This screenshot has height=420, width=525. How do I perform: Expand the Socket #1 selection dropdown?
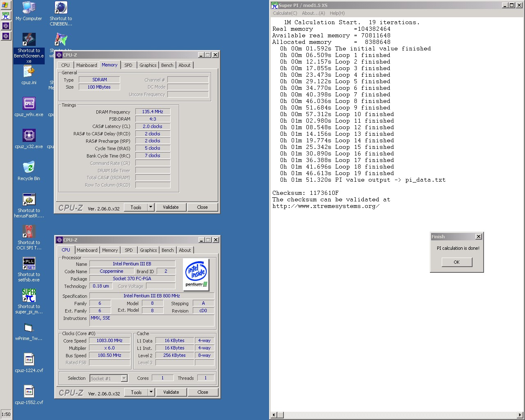coord(124,378)
